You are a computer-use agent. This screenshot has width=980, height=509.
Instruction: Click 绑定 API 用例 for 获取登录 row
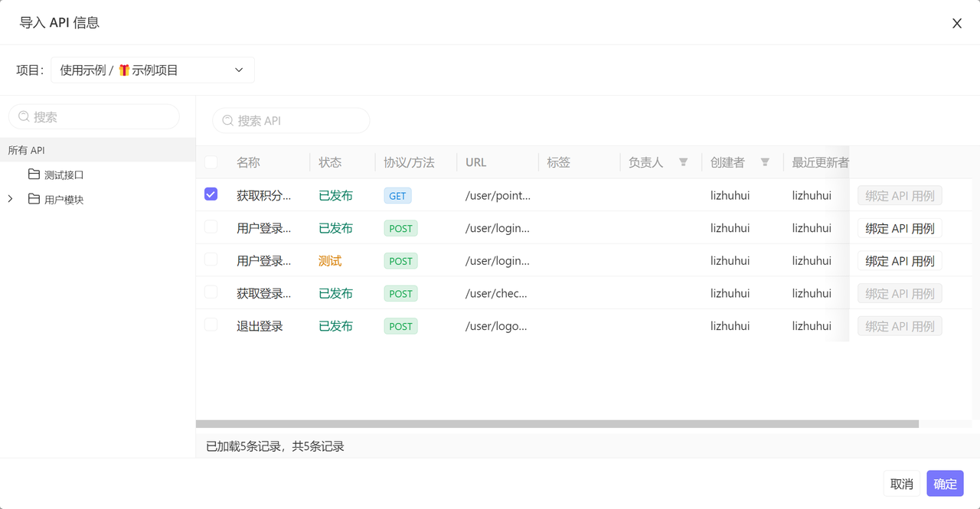tap(900, 293)
